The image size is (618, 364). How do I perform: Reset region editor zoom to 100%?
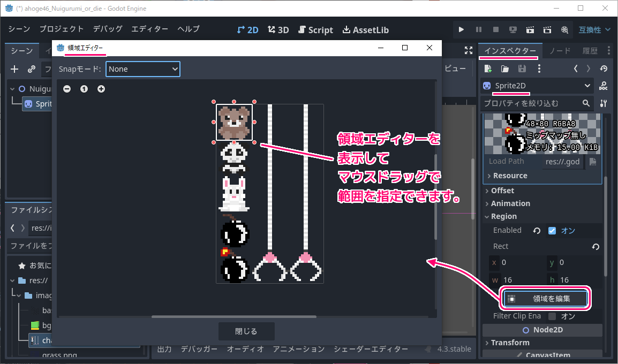[84, 89]
